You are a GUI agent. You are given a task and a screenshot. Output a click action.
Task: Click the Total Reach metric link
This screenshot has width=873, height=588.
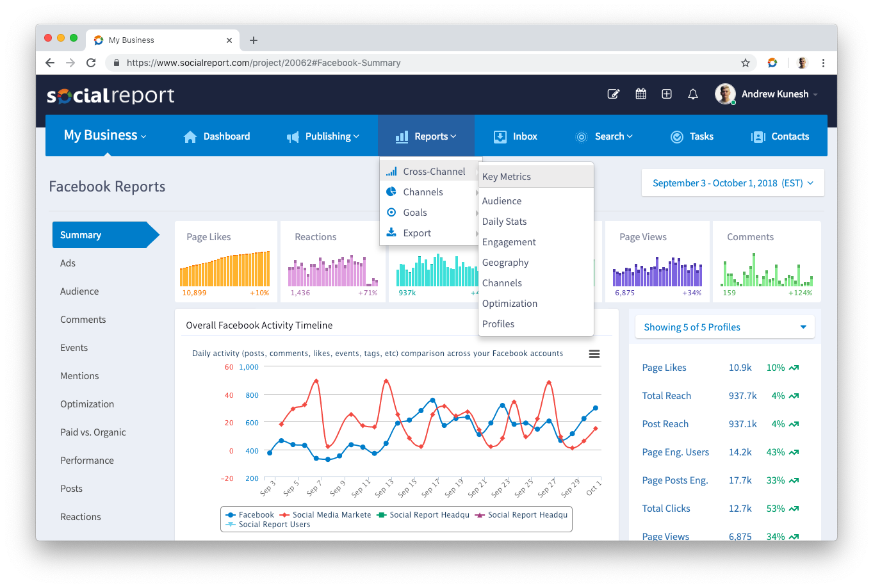[x=666, y=396]
